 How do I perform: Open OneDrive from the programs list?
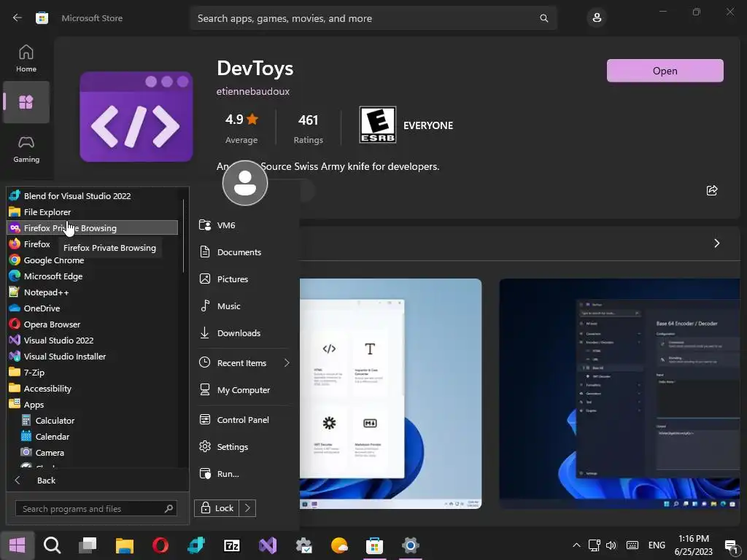click(93, 308)
